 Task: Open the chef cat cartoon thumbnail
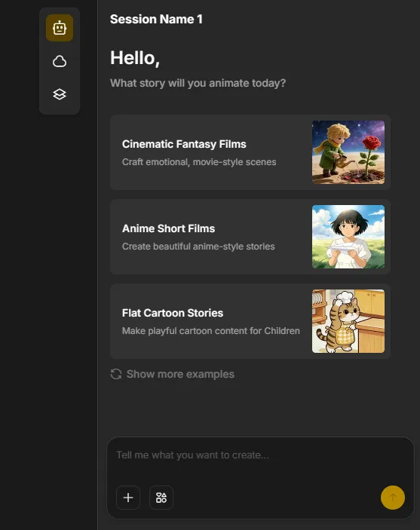tap(348, 321)
